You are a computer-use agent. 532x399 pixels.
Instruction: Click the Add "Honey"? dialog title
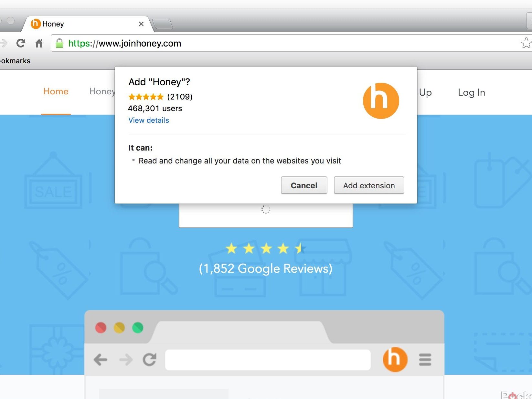159,82
